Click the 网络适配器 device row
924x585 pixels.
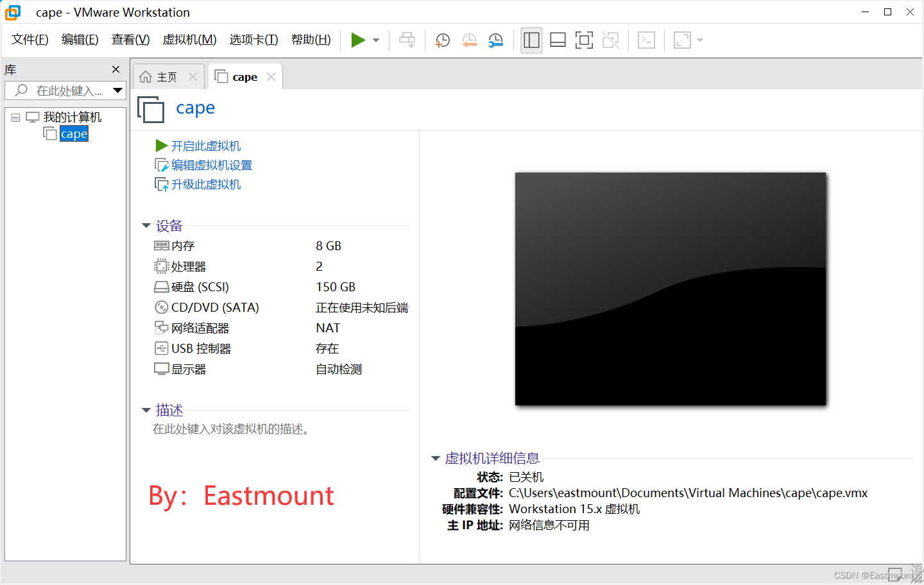(281, 328)
